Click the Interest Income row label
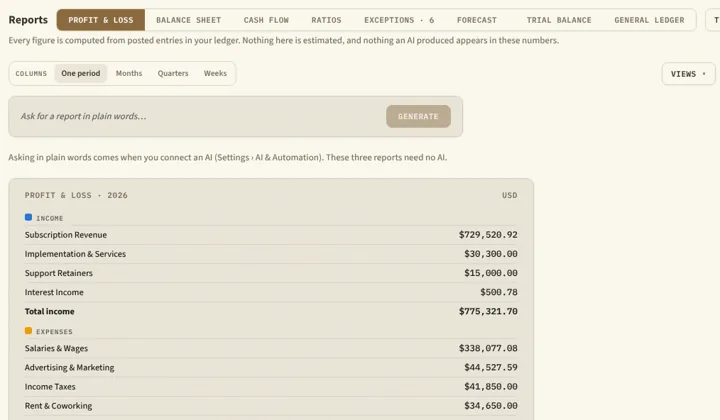Image resolution: width=720 pixels, height=420 pixels. (x=54, y=292)
